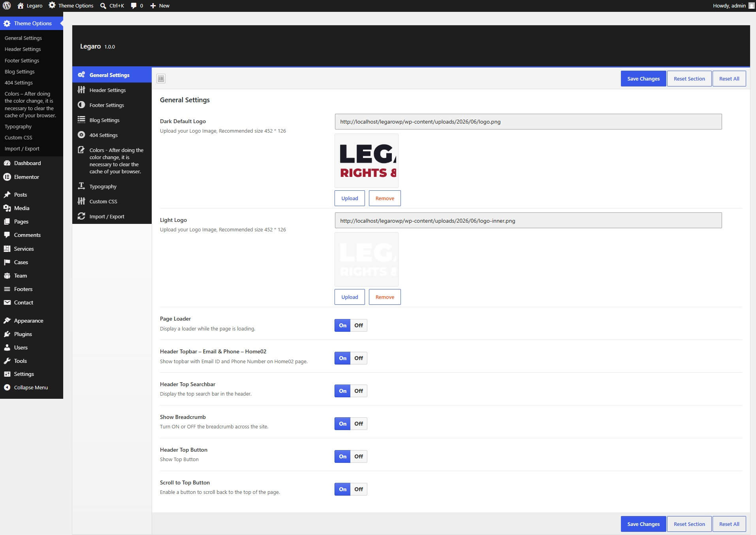Screen dimensions: 756x535
Task: Open the New content menu in admin bar
Action: click(160, 6)
